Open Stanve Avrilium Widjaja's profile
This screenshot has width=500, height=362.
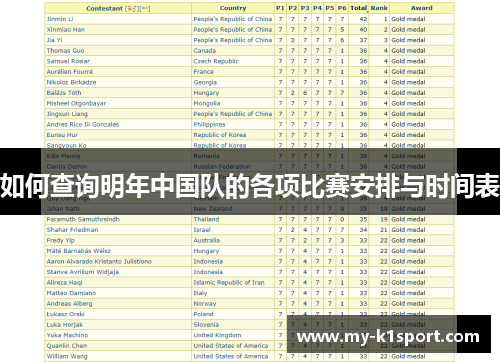[83, 272]
